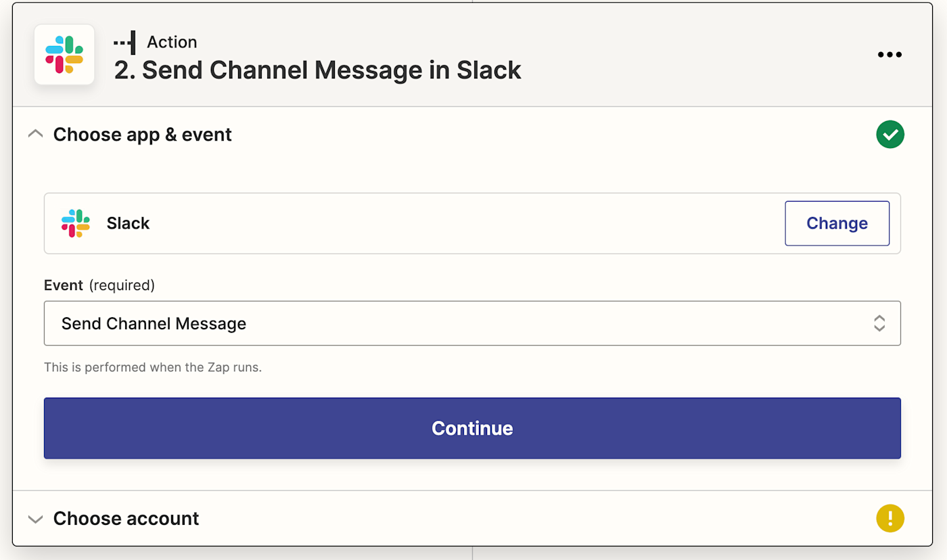
Task: Click the up-down arrows on the Event field
Action: 879,323
